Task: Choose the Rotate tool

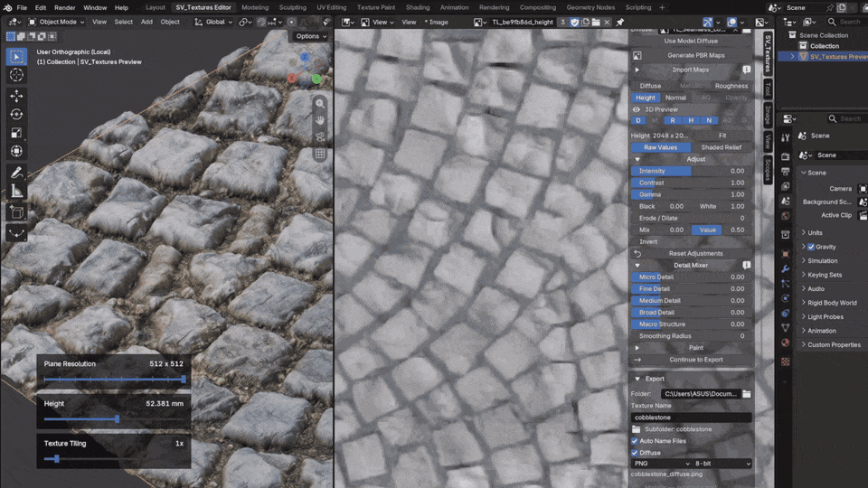Action: coord(16,115)
